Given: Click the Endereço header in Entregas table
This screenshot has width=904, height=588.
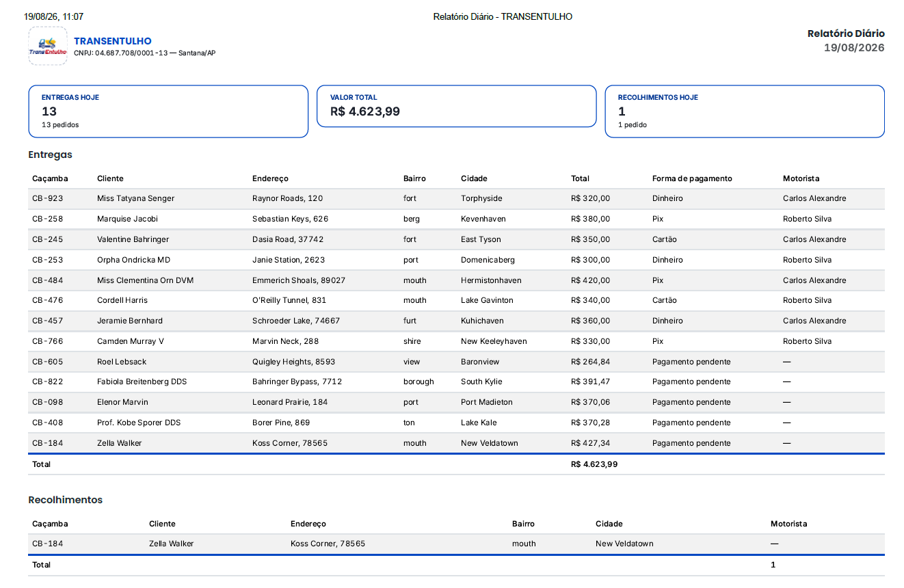Looking at the screenshot, I should coord(270,178).
